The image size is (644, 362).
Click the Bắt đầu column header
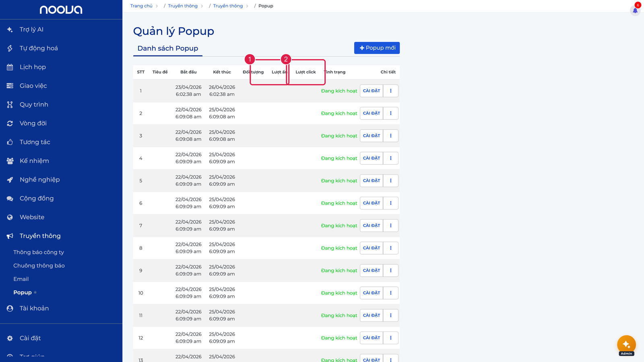[x=188, y=72]
